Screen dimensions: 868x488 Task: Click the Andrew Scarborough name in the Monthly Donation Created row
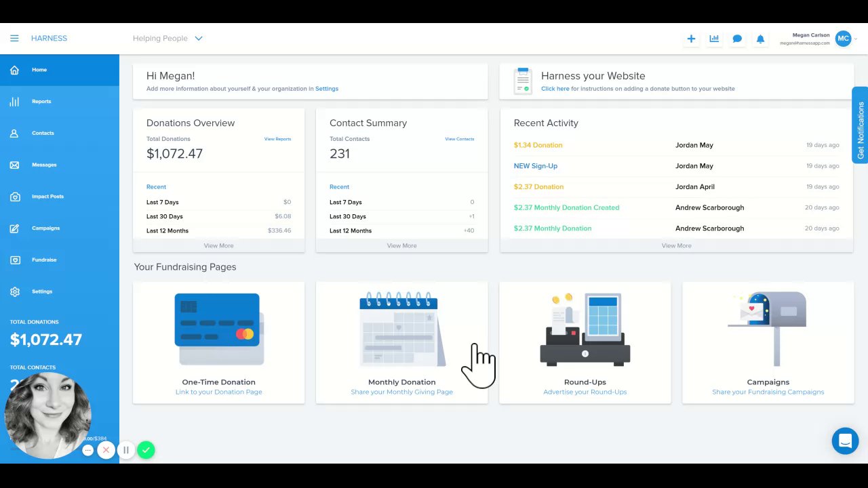click(x=709, y=207)
